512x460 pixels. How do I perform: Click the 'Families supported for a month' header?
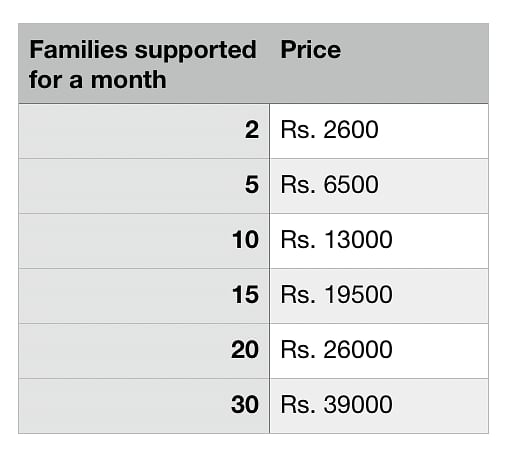click(144, 64)
